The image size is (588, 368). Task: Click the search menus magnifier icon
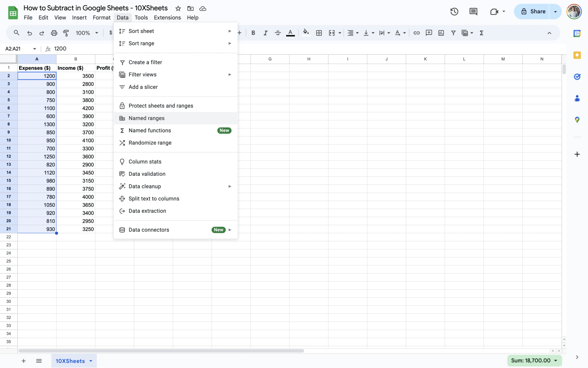coord(16,33)
